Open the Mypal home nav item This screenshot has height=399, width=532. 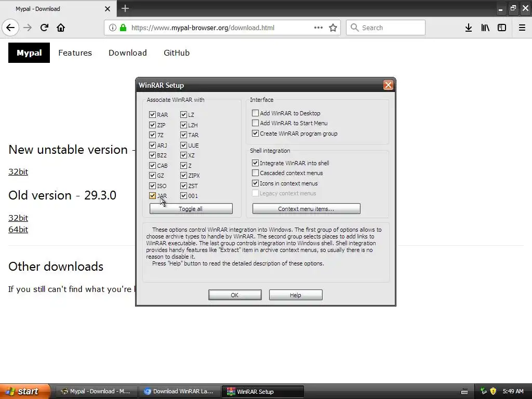[29, 52]
